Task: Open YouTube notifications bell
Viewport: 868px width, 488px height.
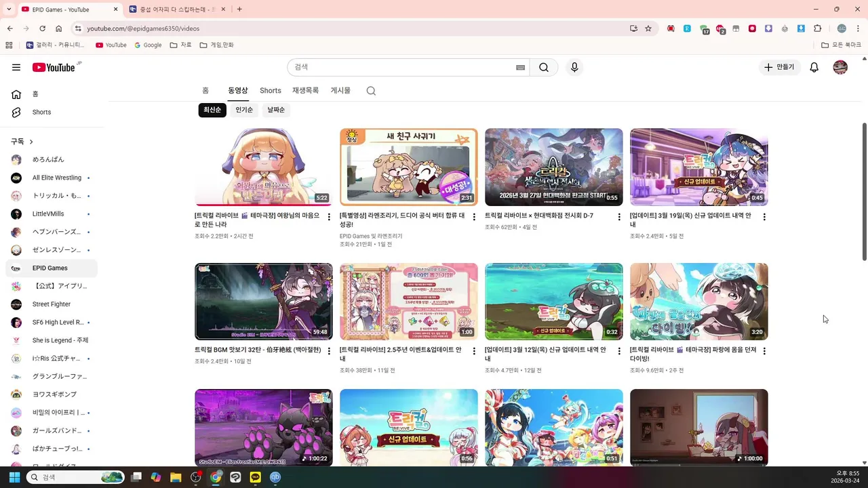Action: pos(814,67)
